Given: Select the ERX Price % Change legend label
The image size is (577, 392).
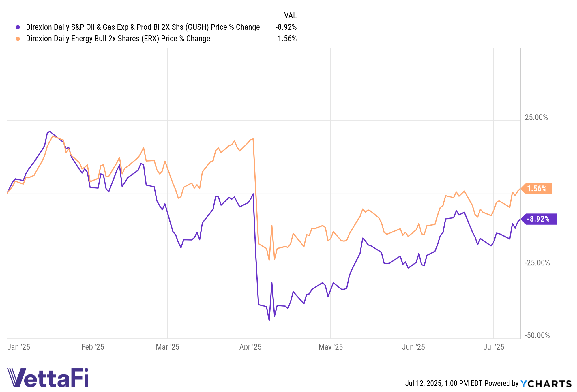Looking at the screenshot, I should coord(118,39).
